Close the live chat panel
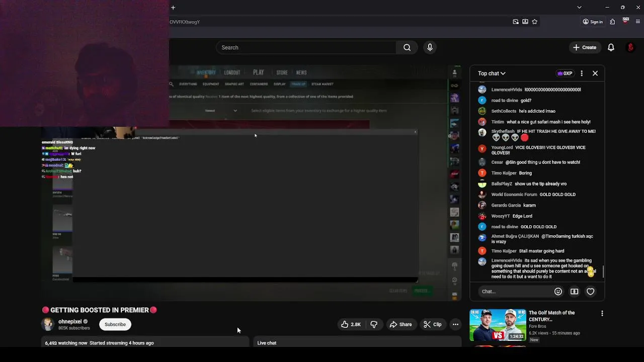This screenshot has height=362, width=644. tap(595, 73)
